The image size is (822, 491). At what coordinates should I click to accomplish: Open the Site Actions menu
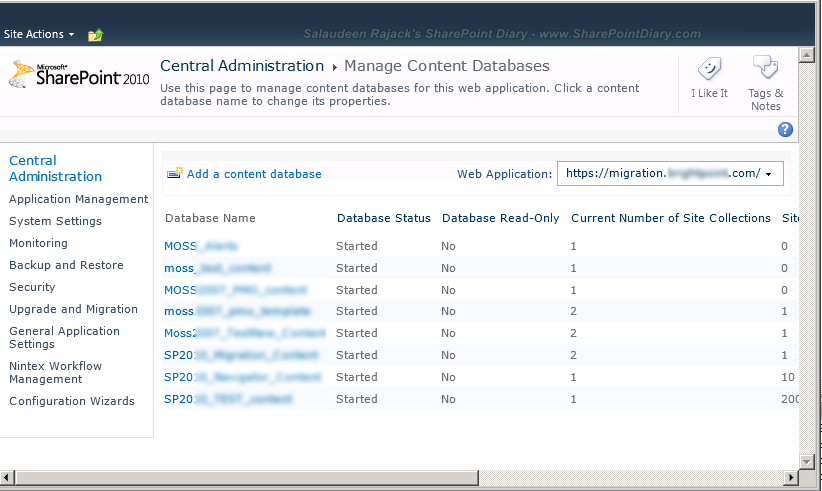(x=39, y=34)
